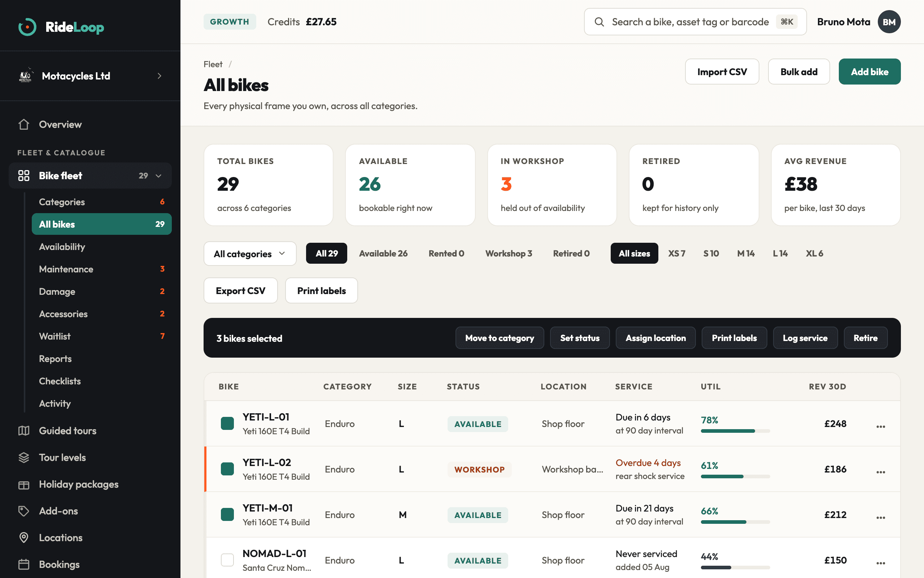
Task: Open the Overview home icon
Action: [24, 124]
